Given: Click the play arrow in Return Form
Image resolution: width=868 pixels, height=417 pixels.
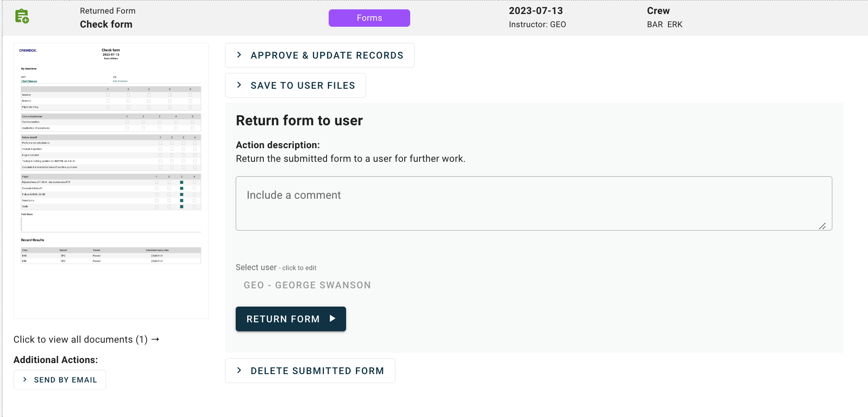Looking at the screenshot, I should [333, 318].
